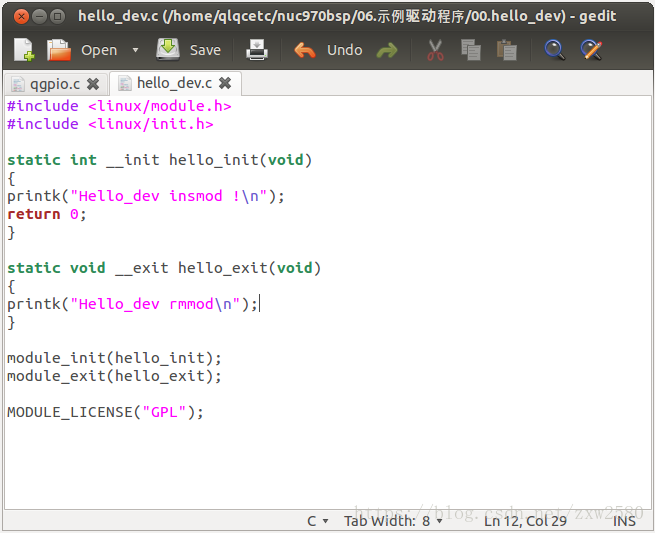The image size is (655, 533).
Task: Click the '#include <linux/module.h>' line
Action: click(119, 106)
